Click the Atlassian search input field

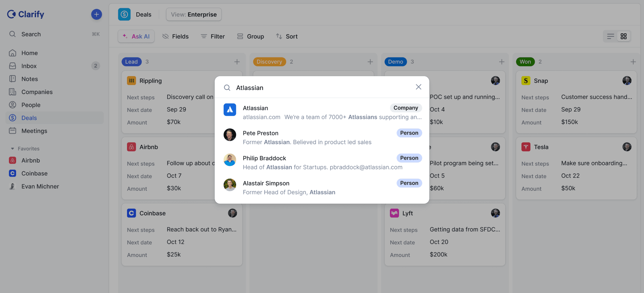pos(322,88)
